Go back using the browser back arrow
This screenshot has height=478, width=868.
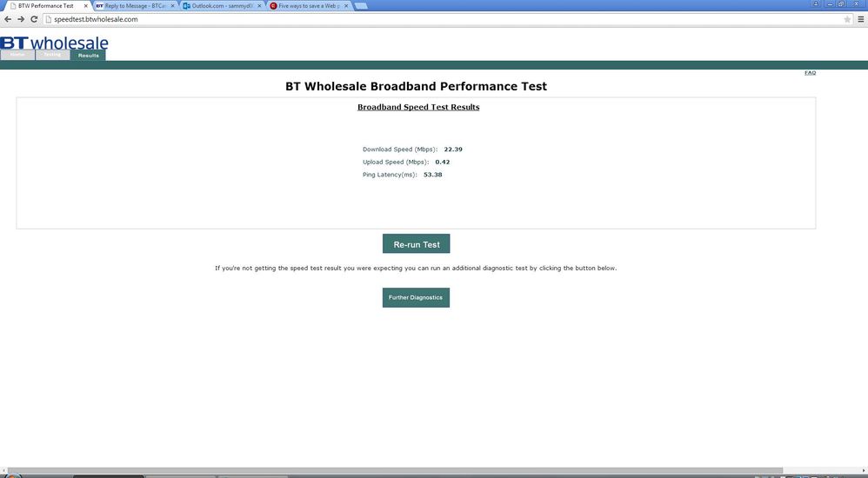(x=8, y=19)
